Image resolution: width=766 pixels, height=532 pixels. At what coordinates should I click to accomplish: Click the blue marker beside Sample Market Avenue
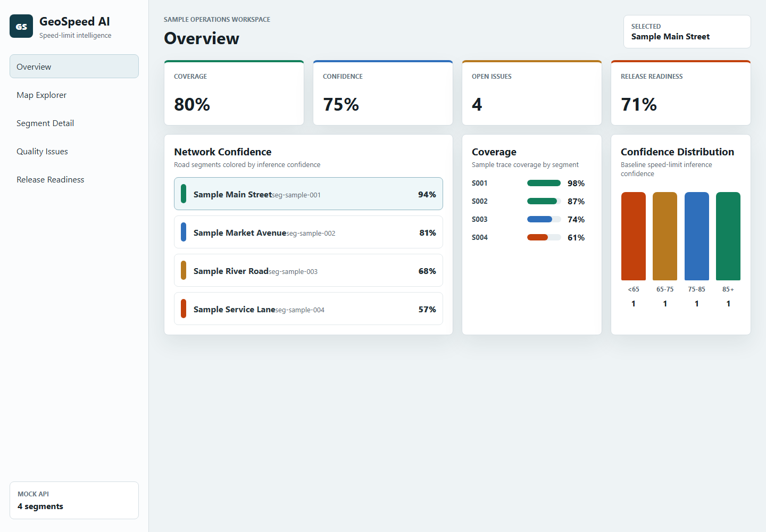(x=184, y=232)
